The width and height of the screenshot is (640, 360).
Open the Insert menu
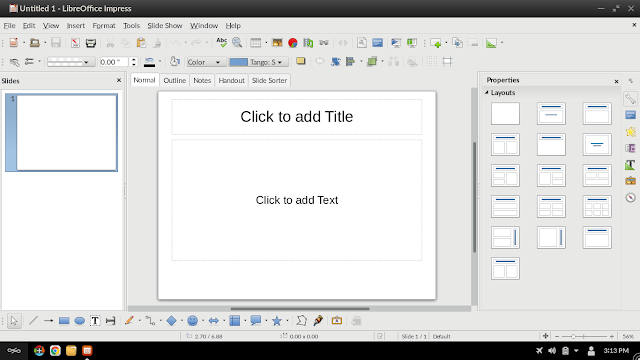click(76, 25)
